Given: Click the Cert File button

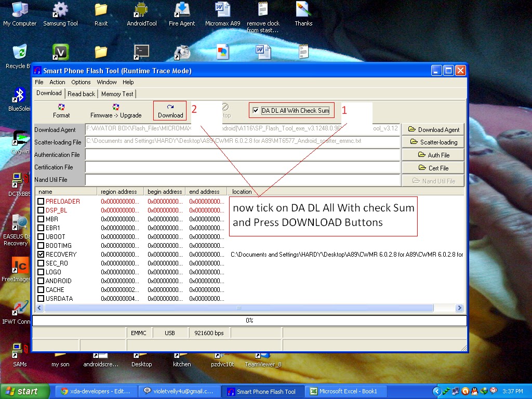Looking at the screenshot, I should coord(433,168).
